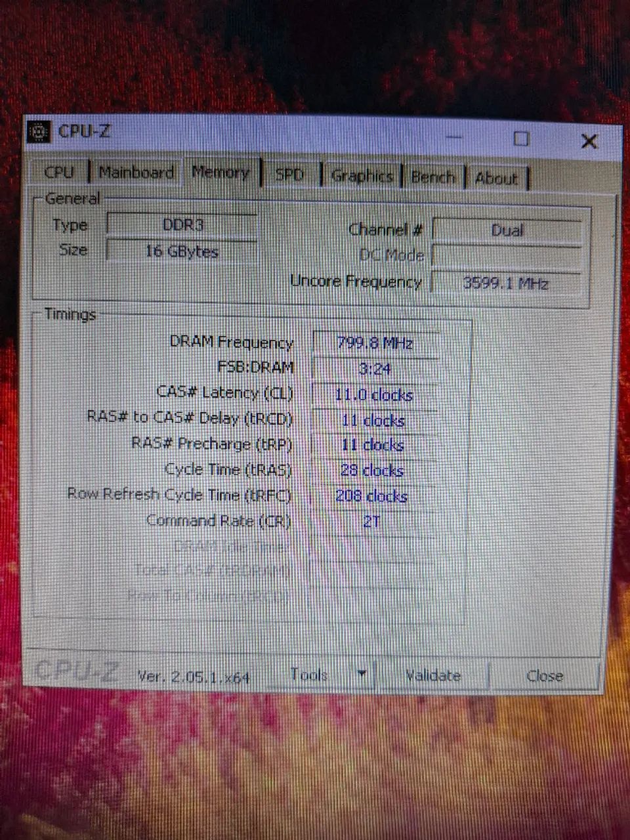Click the empty DC Mode field

click(507, 257)
